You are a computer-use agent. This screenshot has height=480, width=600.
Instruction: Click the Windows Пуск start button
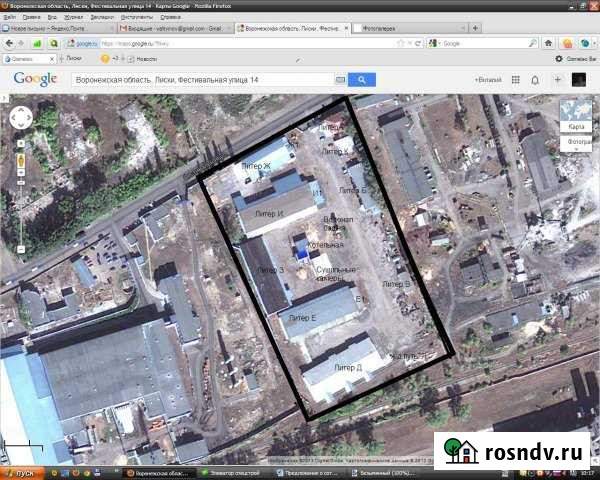tap(21, 471)
